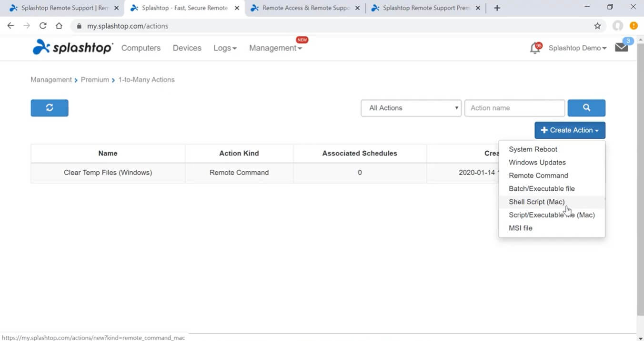Click the Splashtop logo
Image resolution: width=644 pixels, height=341 pixels.
point(72,47)
